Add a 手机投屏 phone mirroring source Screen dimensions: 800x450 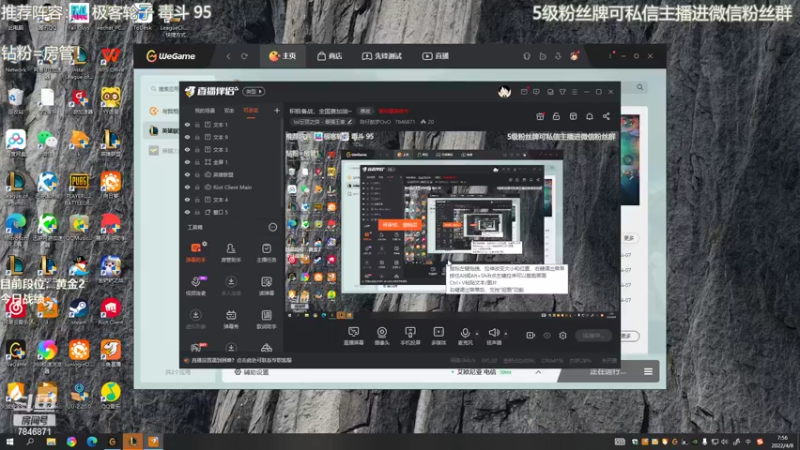coord(410,336)
